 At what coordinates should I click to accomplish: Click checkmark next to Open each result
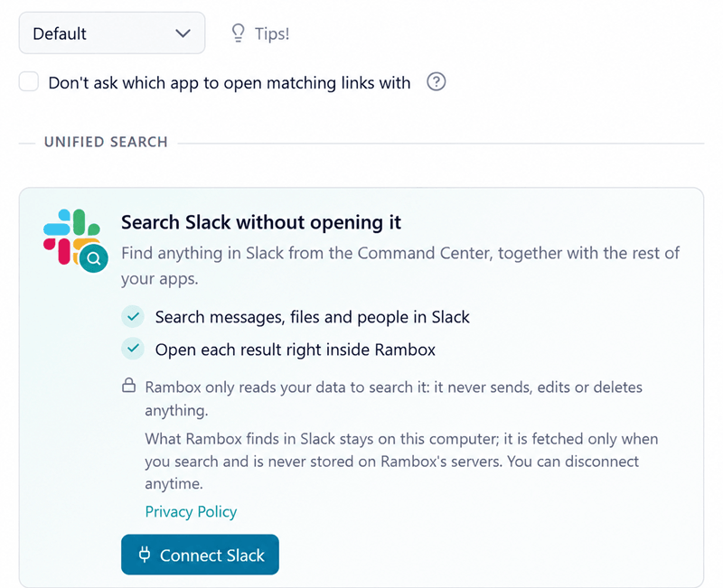(x=133, y=349)
